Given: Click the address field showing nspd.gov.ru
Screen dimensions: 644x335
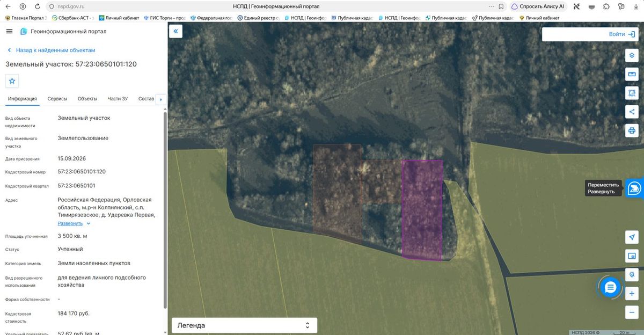Looking at the screenshot, I should point(71,6).
